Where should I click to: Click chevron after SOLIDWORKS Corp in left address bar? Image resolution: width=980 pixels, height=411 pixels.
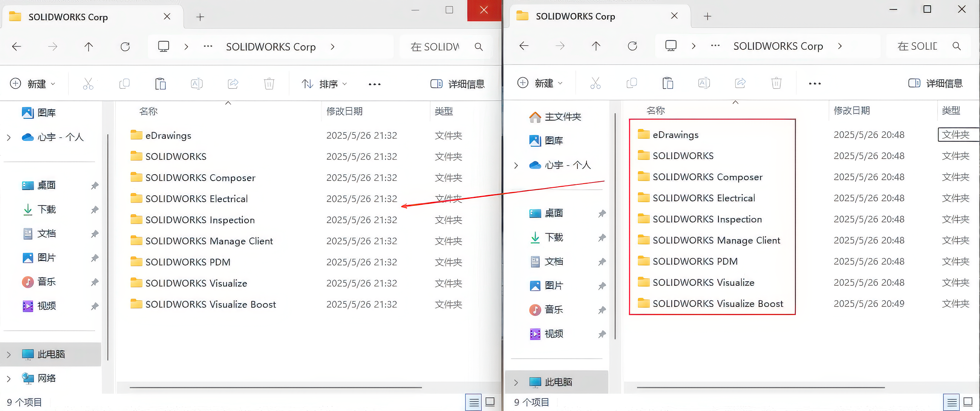[x=332, y=47]
